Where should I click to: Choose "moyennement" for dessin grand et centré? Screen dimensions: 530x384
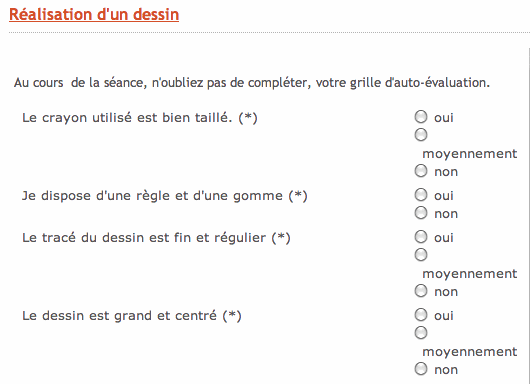coord(421,333)
